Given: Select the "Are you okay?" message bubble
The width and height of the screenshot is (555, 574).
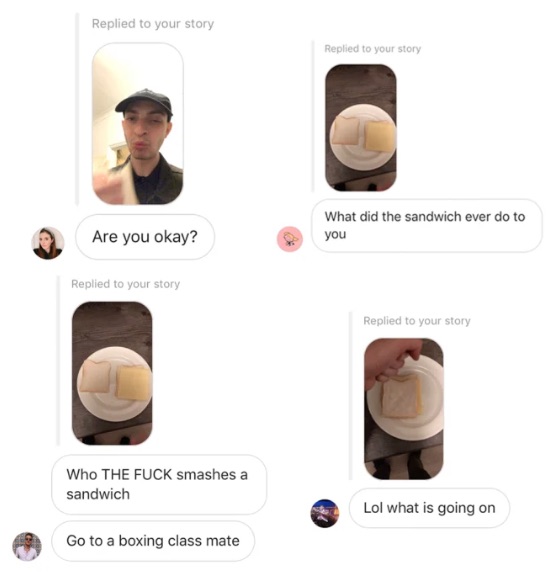Looking at the screenshot, I should pyautogui.click(x=145, y=237).
